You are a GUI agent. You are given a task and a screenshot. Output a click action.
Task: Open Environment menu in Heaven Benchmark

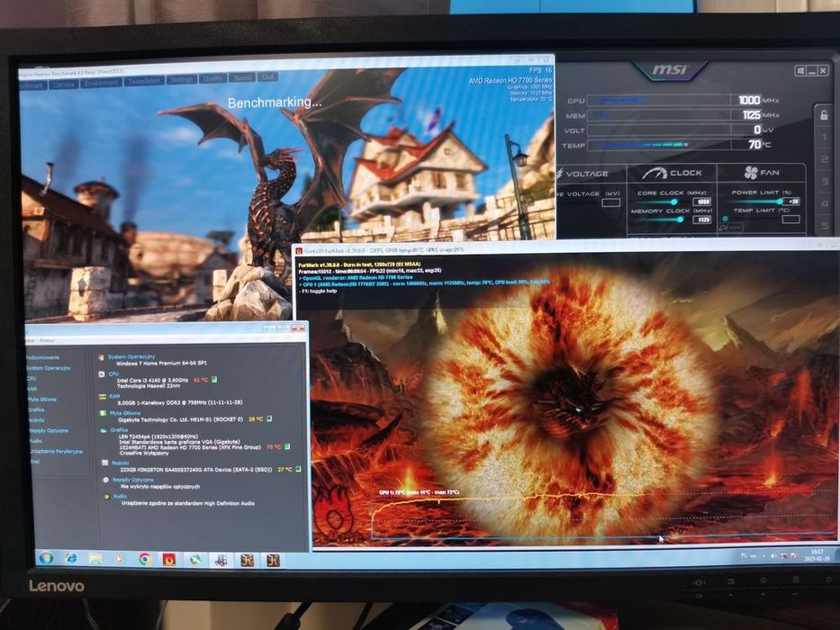coord(102,83)
